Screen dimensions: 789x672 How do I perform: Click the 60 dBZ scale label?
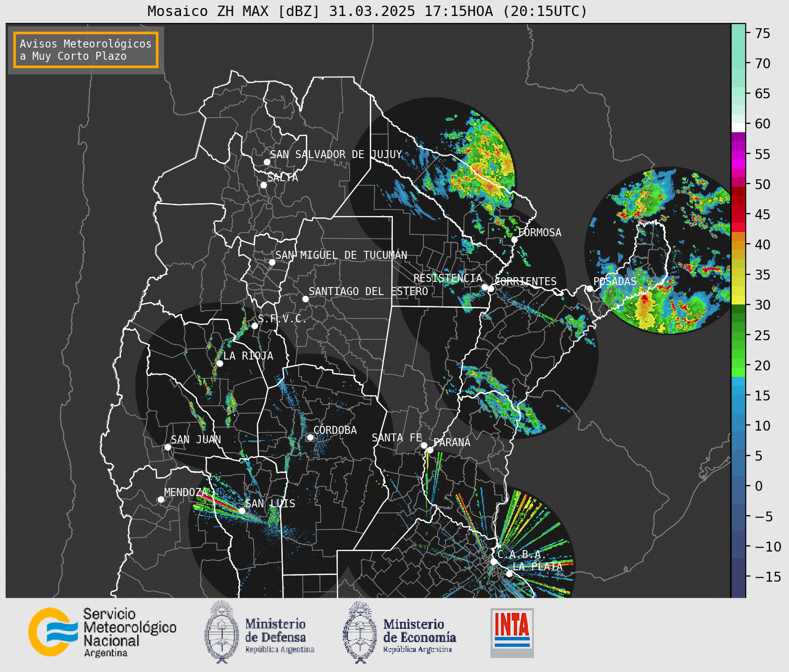[763, 124]
